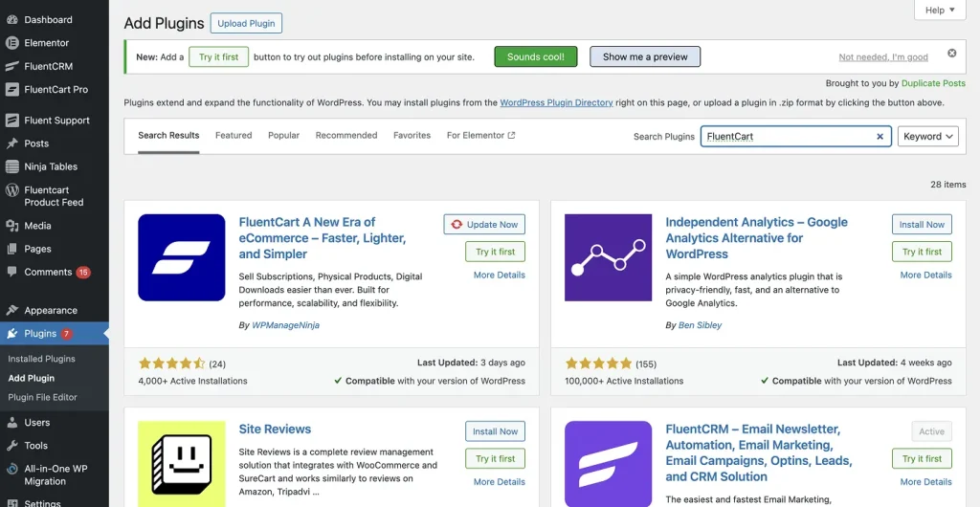The width and height of the screenshot is (980, 507).
Task: Open the Plugin File Editor submenu item
Action: pos(42,397)
